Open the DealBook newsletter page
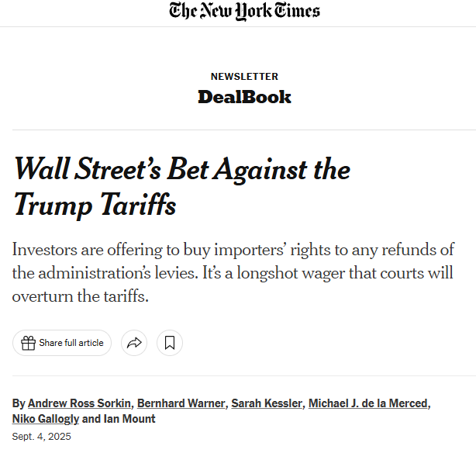This screenshot has height=453, width=476. pyautogui.click(x=244, y=97)
